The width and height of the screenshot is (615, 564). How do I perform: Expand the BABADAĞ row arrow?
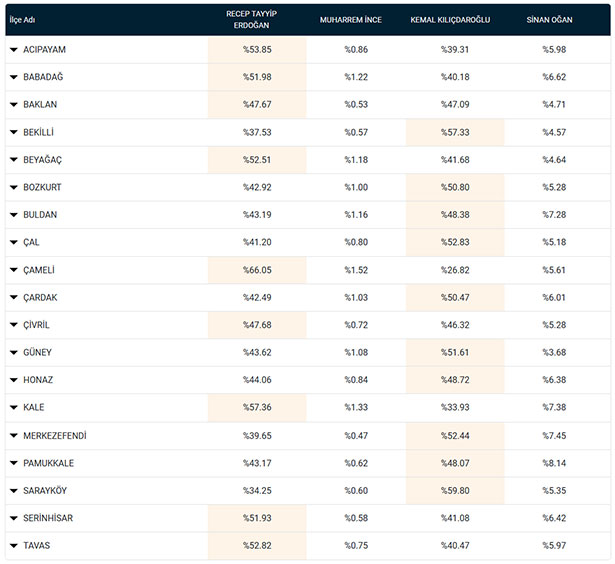(14, 77)
